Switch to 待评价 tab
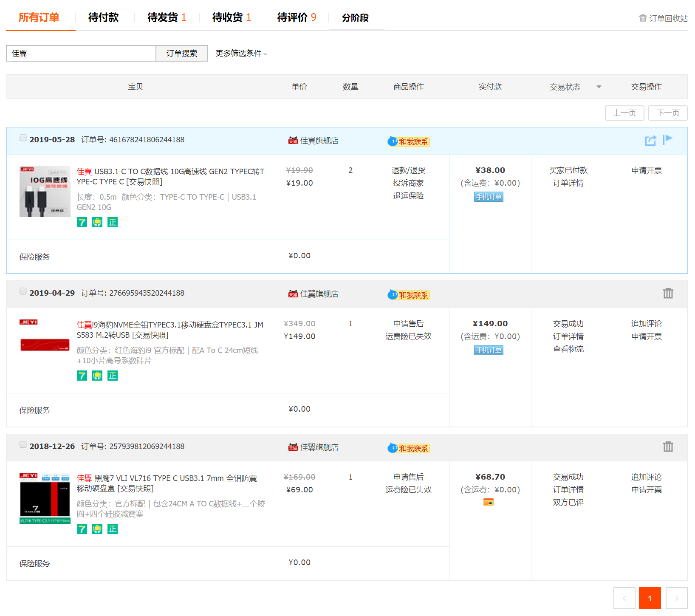This screenshot has height=616, width=695. tap(297, 17)
